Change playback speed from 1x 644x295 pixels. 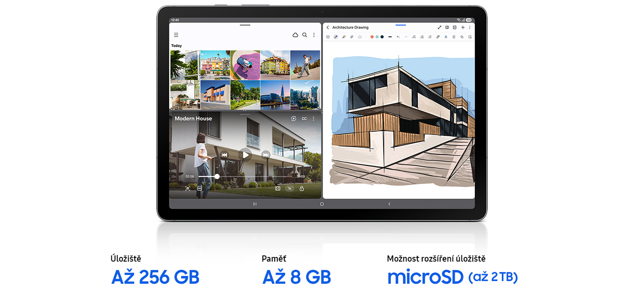[289, 189]
